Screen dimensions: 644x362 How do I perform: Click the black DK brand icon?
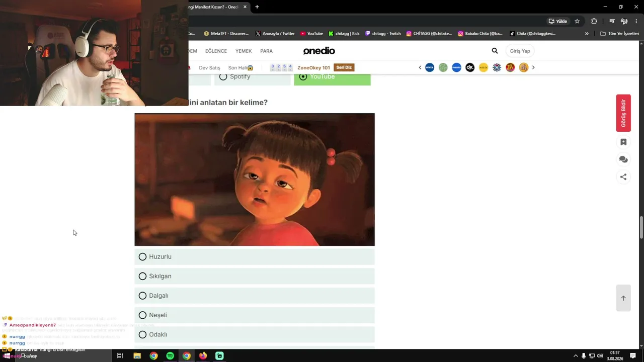tap(470, 67)
